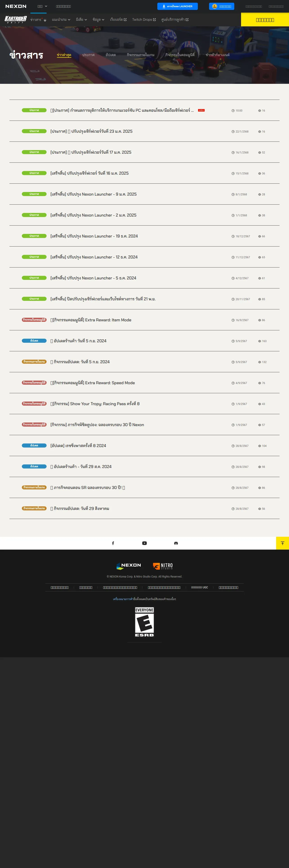Image resolution: width=289 pixels, height=868 pixels.
Task: Switch to the ข่าวล่าสุด tab
Action: tap(64, 55)
